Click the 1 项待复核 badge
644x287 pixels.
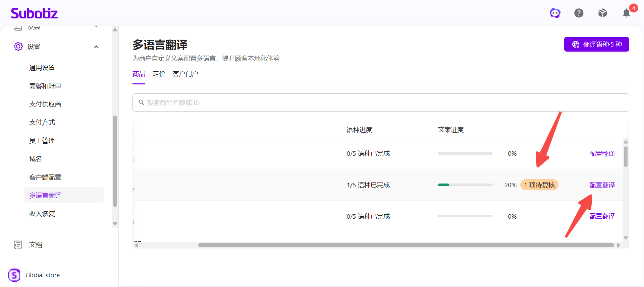coord(539,185)
